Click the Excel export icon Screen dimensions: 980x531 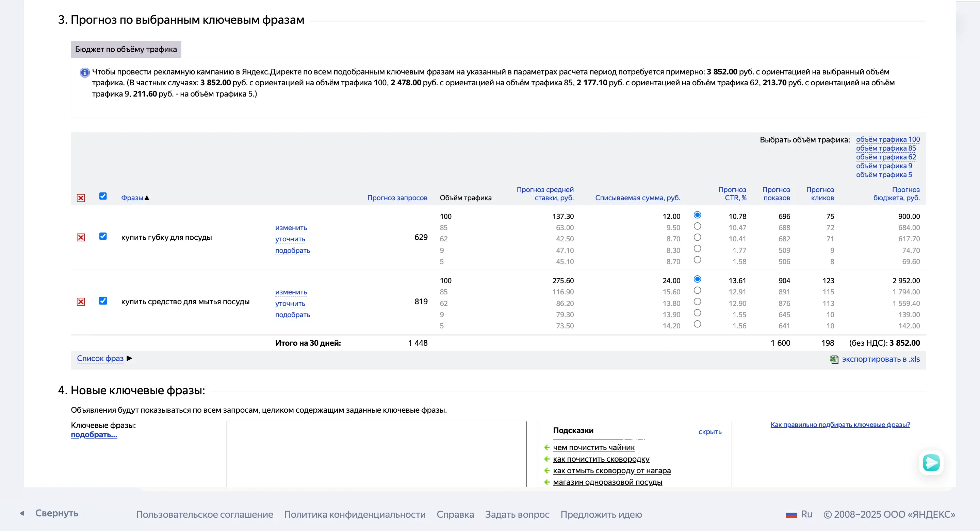(834, 359)
